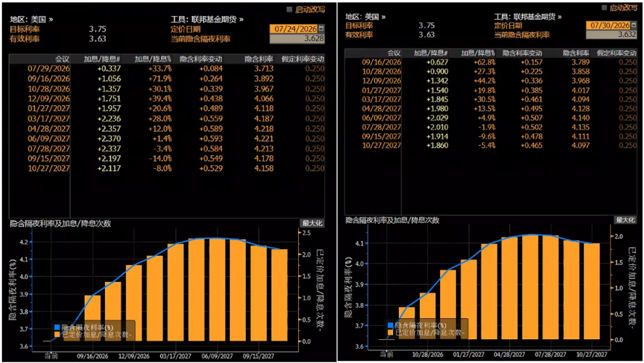644x363 pixels.
Task: Click 有效利率 value 3.63 in right panel
Action: [x=426, y=35]
